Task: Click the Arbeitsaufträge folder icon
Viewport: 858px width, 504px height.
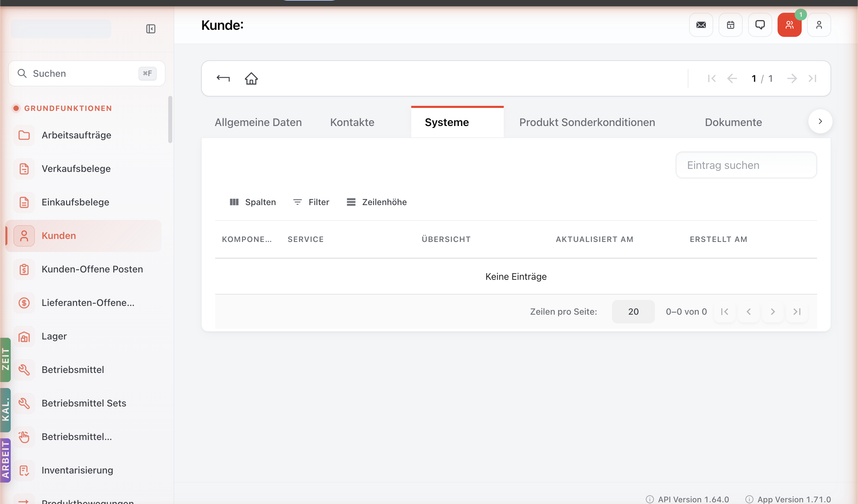Action: (x=24, y=135)
